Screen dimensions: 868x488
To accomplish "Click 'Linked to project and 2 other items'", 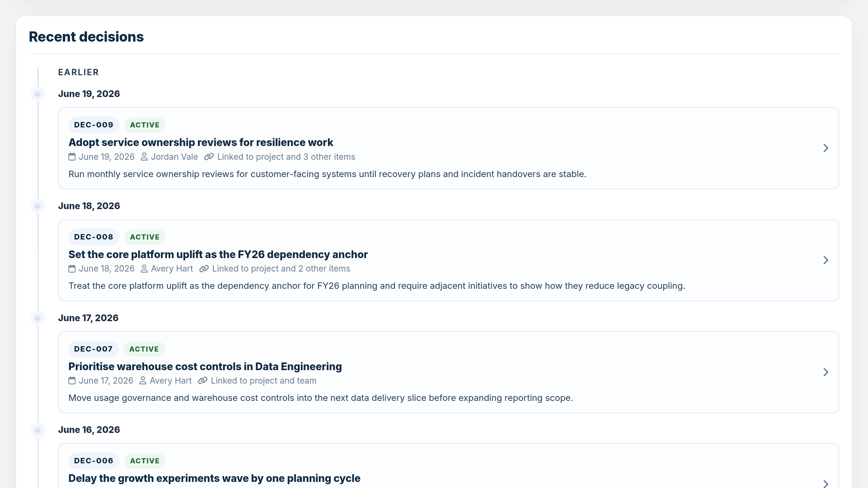I will (281, 269).
